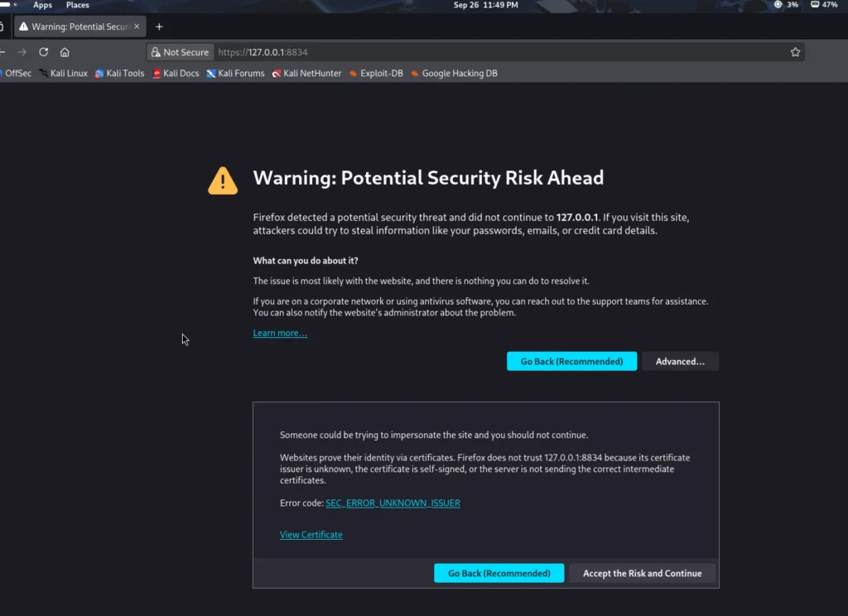848x616 pixels.
Task: Open the Apps menu
Action: [x=42, y=5]
